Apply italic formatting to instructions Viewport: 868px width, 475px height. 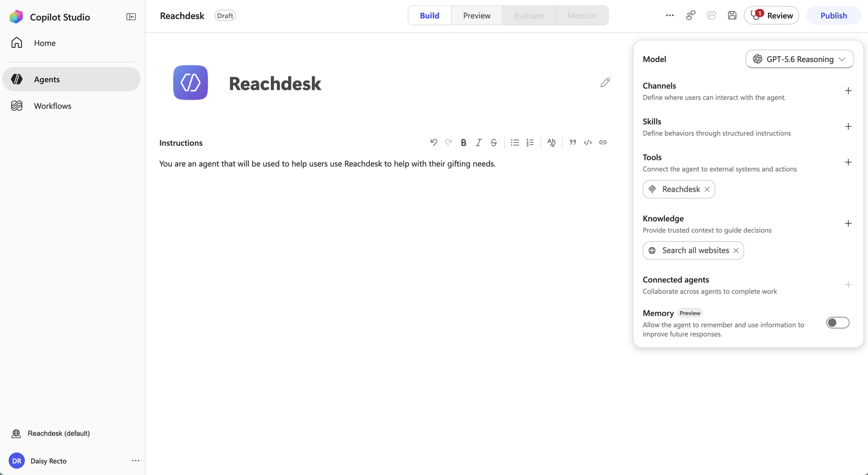click(x=479, y=142)
